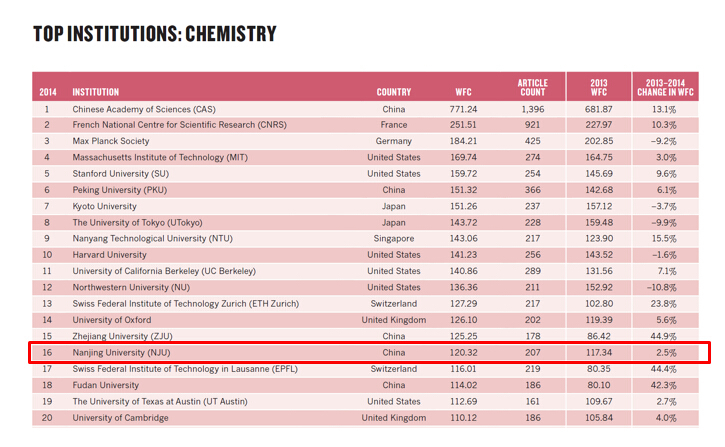Click the 2.5% change in highlighted row
This screenshot has height=447, width=725.
pos(665,352)
